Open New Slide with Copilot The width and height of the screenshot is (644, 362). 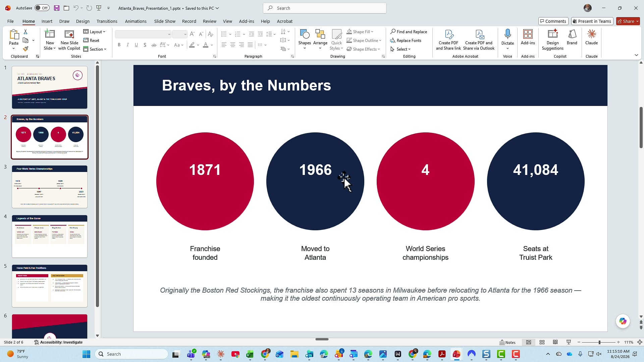pos(69,40)
